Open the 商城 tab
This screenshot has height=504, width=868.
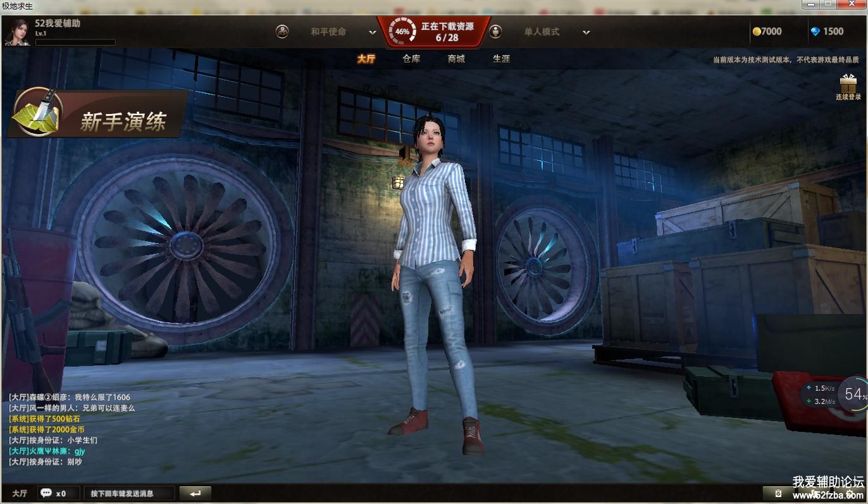click(x=456, y=58)
